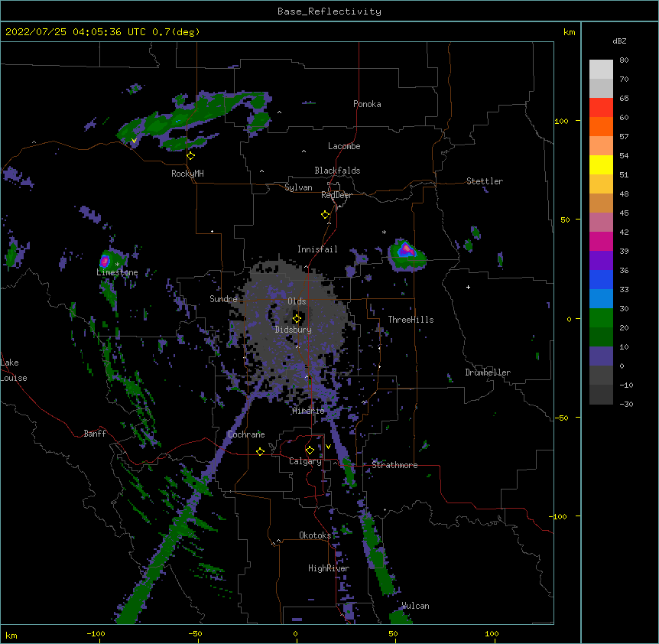The width and height of the screenshot is (659, 644).
Task: Click the Banff label
Action: (95, 434)
